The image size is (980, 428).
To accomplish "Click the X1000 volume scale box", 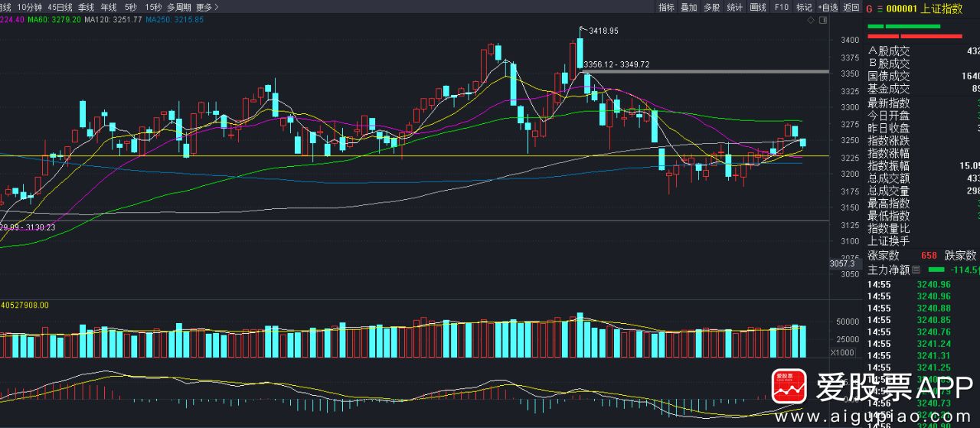I will 842,352.
